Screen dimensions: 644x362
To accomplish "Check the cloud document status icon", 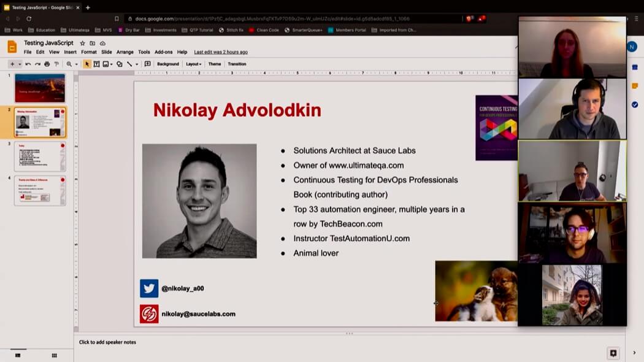I will click(x=102, y=43).
